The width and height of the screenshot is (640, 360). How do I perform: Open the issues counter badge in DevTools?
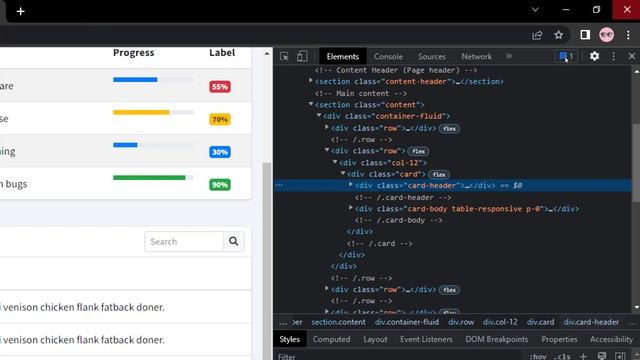click(x=566, y=56)
